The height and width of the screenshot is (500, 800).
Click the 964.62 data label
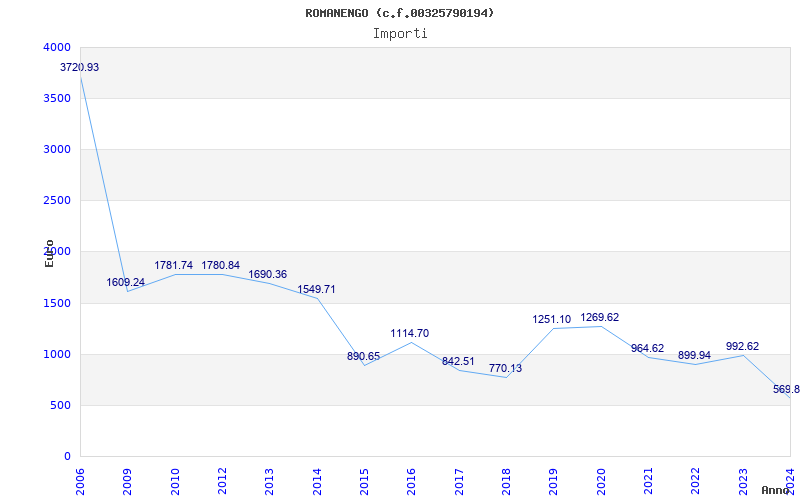[x=647, y=348]
